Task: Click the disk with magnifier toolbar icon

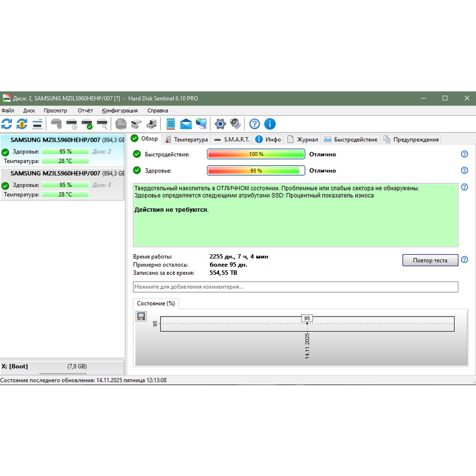Action: point(102,124)
